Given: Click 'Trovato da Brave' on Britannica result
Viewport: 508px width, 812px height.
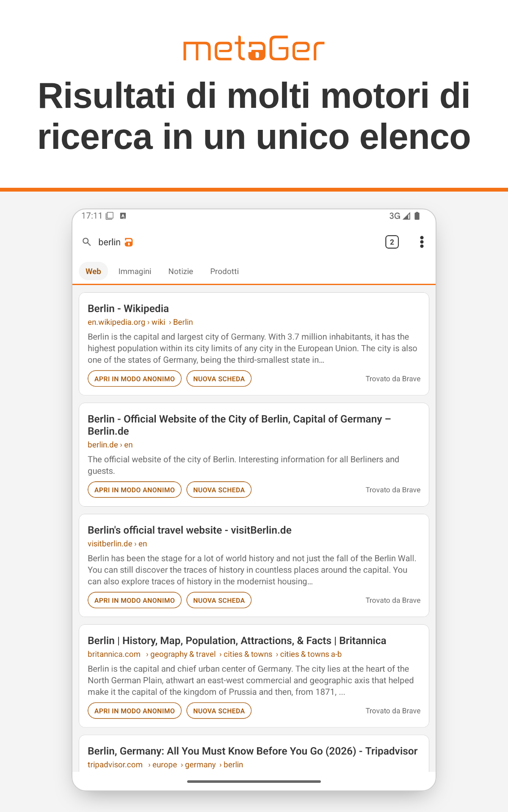Looking at the screenshot, I should tap(393, 710).
